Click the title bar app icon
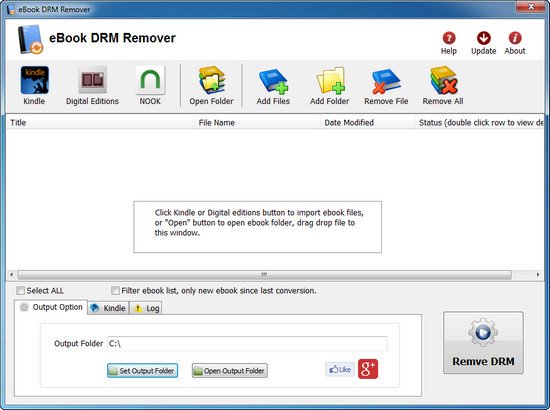This screenshot has width=550, height=410. (11, 9)
